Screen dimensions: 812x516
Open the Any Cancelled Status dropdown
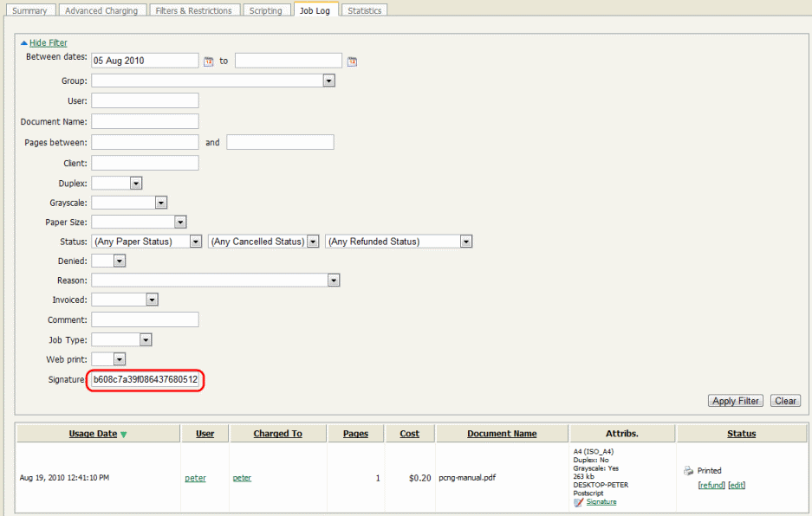313,242
